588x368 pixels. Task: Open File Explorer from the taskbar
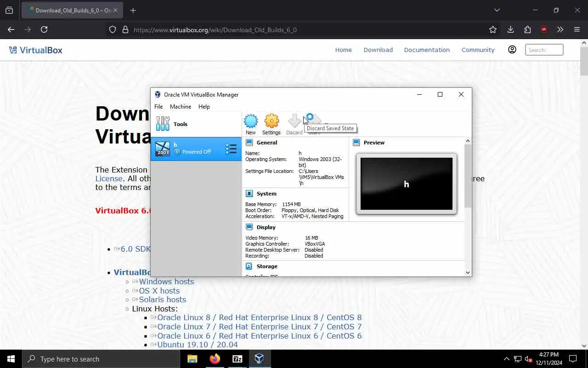[x=192, y=359]
